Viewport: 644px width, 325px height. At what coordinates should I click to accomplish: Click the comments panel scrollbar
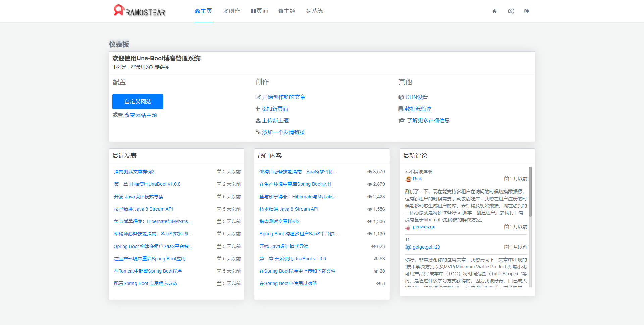pyautogui.click(x=530, y=192)
